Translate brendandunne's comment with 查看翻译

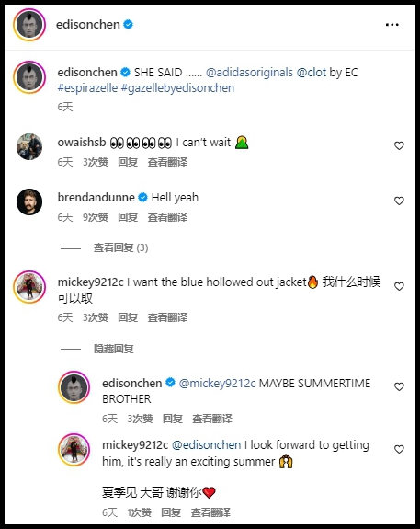(x=167, y=217)
